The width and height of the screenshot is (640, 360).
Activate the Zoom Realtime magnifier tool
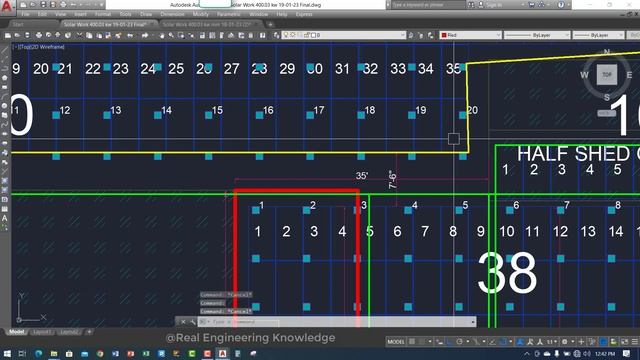coord(171,36)
